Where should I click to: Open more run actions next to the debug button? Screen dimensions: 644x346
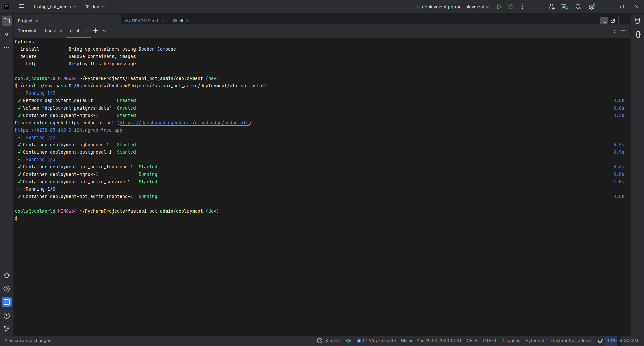[x=522, y=7]
